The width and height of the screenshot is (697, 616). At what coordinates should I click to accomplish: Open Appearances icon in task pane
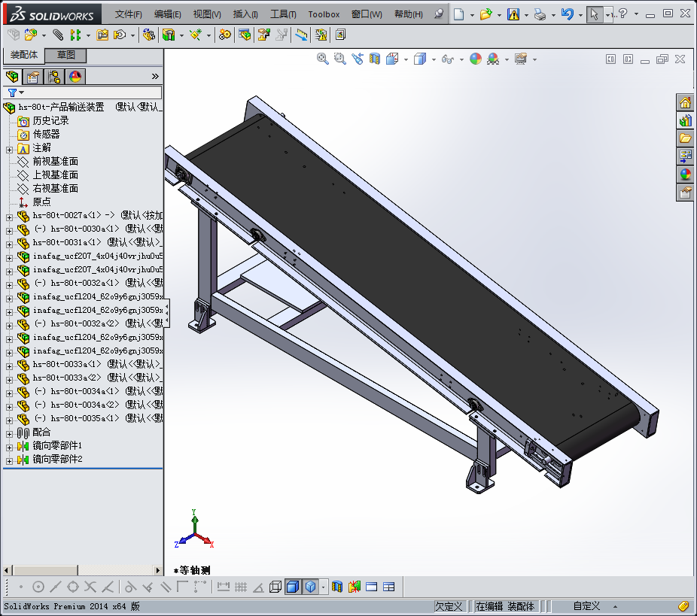pyautogui.click(x=685, y=174)
